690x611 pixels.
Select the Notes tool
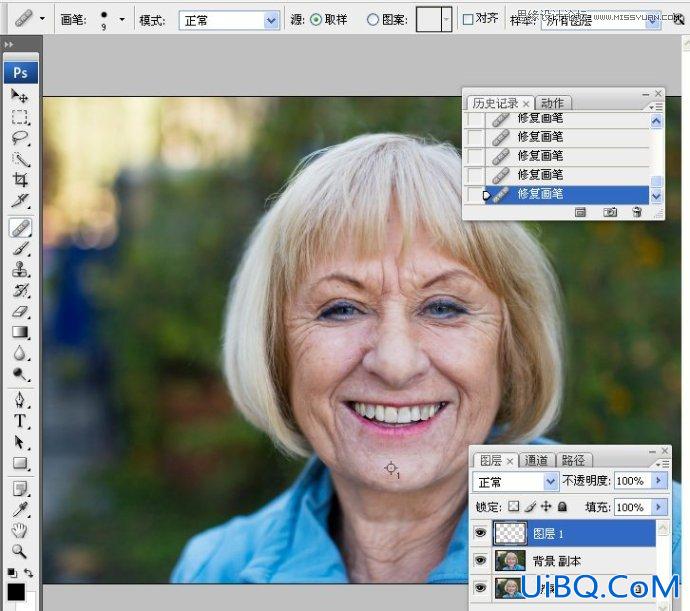(x=19, y=489)
